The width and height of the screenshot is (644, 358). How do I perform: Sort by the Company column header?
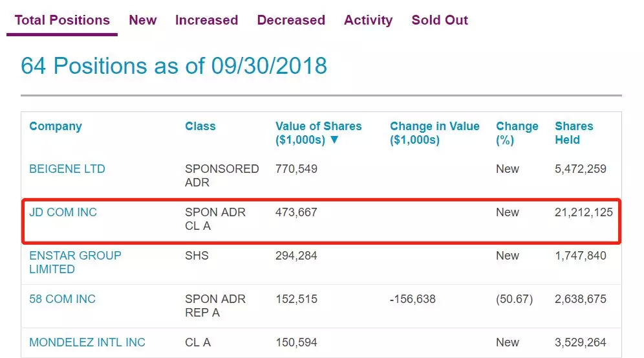coord(56,126)
